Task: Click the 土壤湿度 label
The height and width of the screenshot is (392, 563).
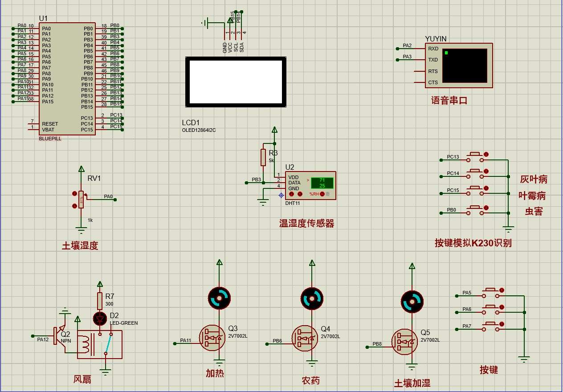Action: (x=80, y=245)
